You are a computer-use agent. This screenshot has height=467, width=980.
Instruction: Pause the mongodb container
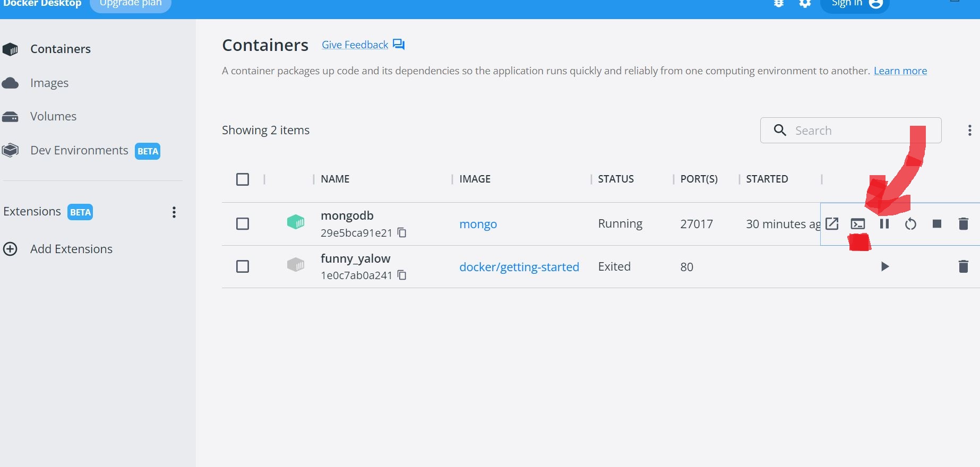884,224
